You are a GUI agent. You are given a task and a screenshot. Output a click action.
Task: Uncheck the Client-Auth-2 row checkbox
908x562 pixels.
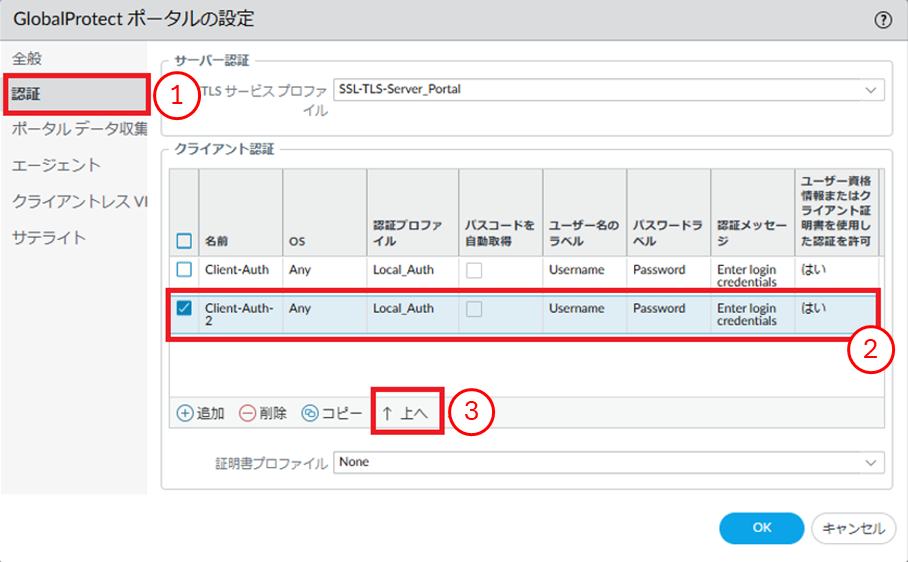click(184, 309)
